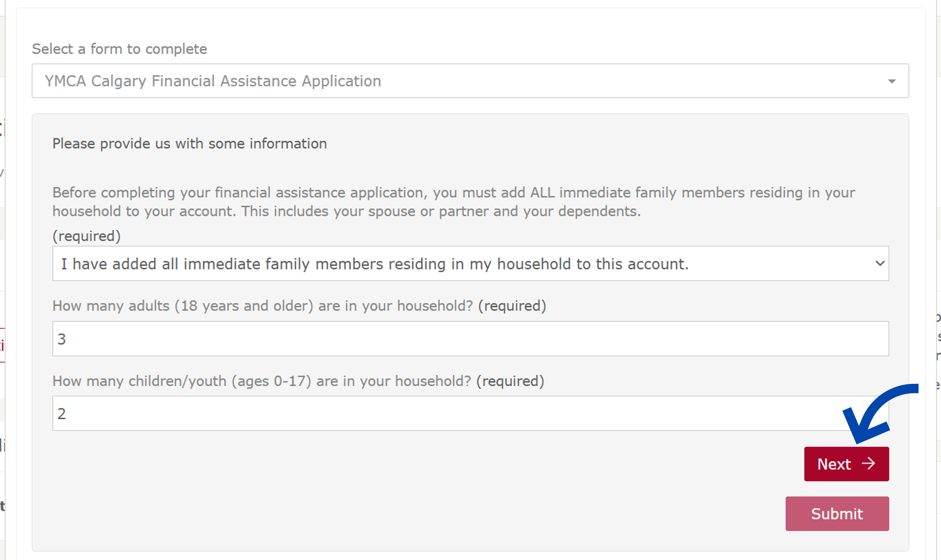This screenshot has height=560, width=941.
Task: Expand the family members confirmation dropdown
Action: (x=470, y=263)
